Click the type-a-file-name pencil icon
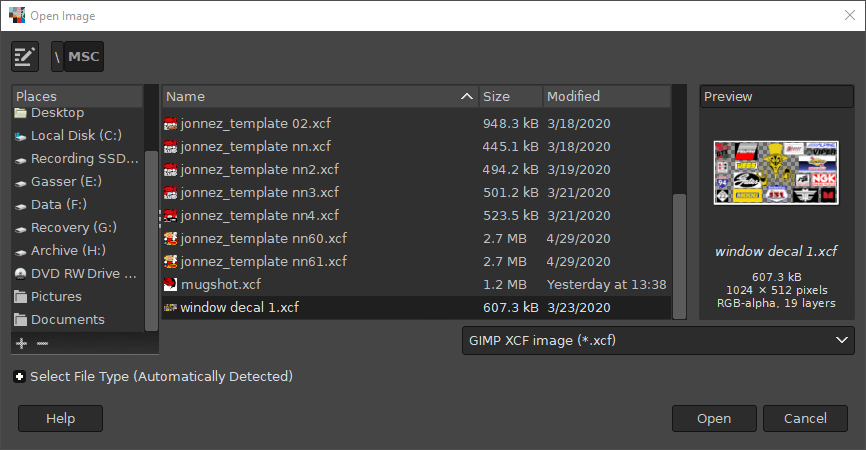Screen dimensions: 866x450 (25, 56)
